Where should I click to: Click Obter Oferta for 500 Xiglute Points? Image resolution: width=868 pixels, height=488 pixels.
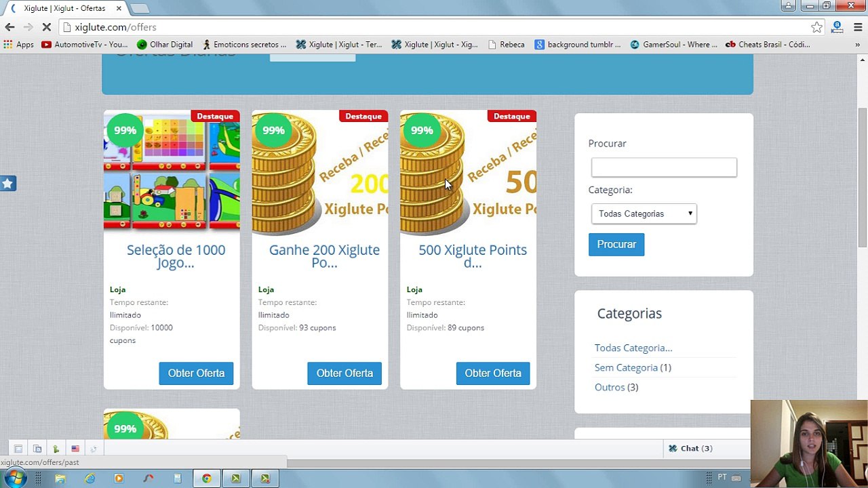point(493,373)
